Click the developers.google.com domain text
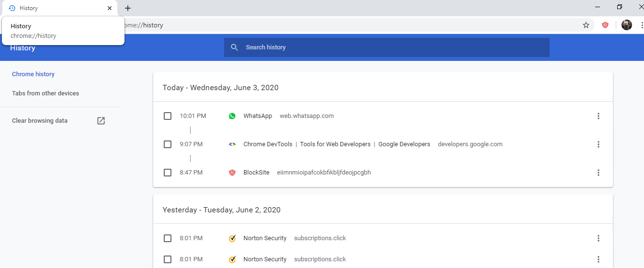Screen dimensions: 644x268 pyautogui.click(x=470, y=144)
